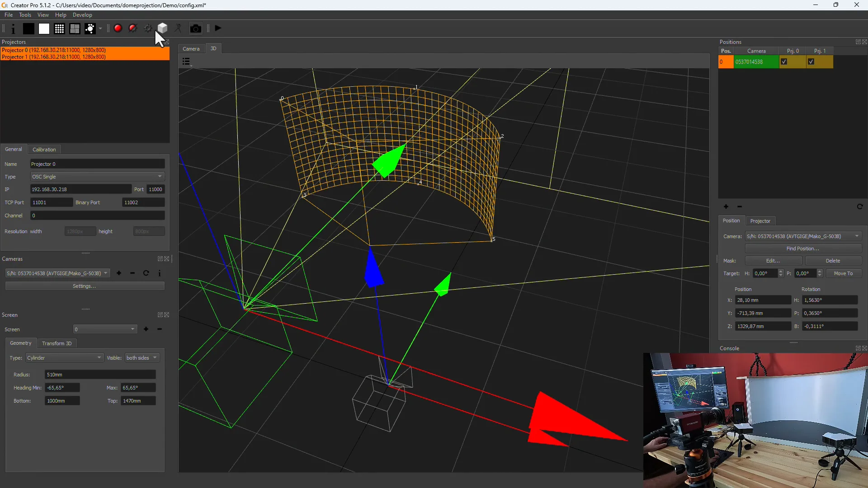The width and height of the screenshot is (868, 488).
Task: Open the geometry Type dropdown (Cylinder)
Action: click(x=65, y=358)
